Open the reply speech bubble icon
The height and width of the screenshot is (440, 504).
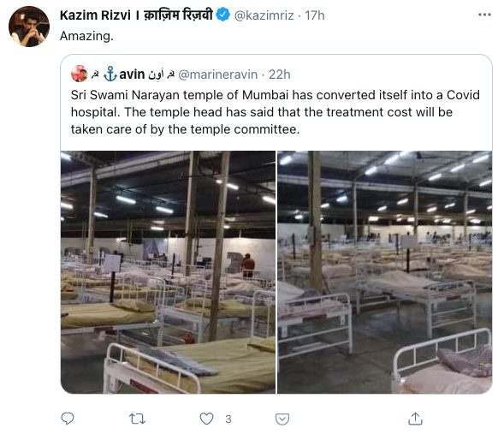point(68,419)
